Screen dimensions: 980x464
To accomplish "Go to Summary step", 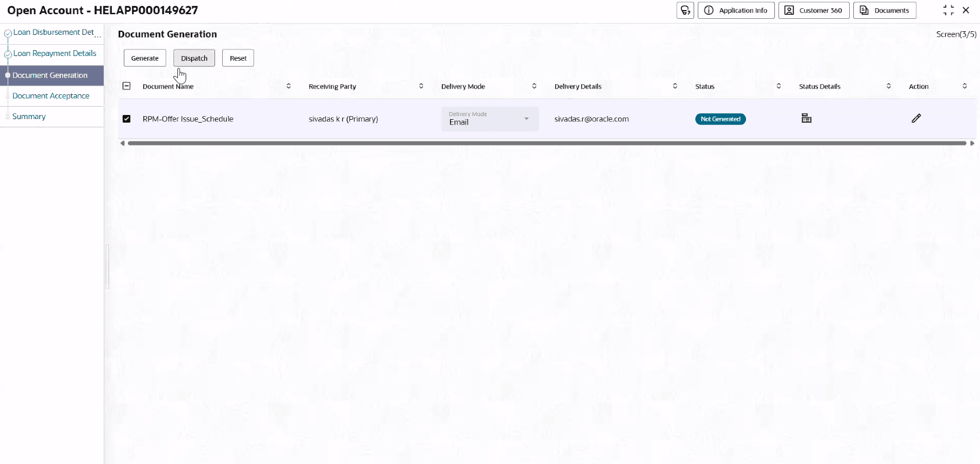I will [x=29, y=116].
